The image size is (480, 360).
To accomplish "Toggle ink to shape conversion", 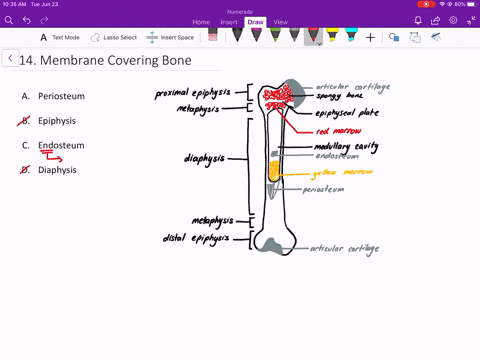I will click(415, 37).
